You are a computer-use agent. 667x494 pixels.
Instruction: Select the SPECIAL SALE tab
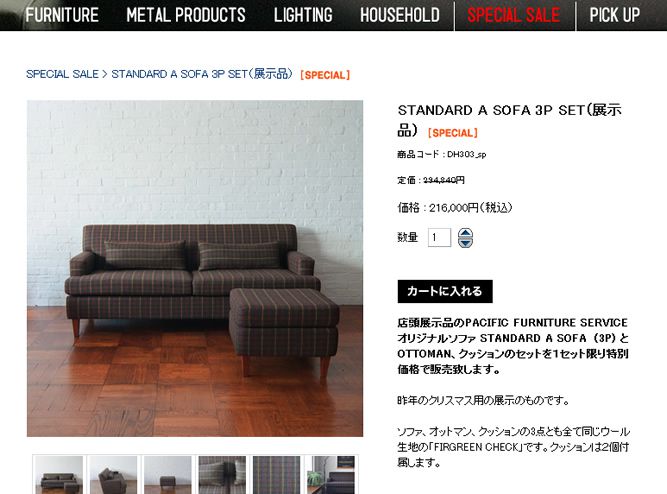pos(514,15)
